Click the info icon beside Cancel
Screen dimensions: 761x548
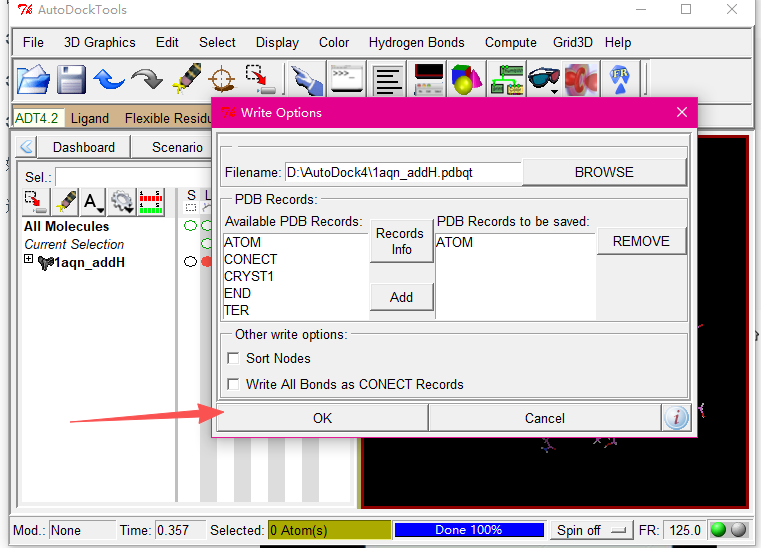(676, 418)
